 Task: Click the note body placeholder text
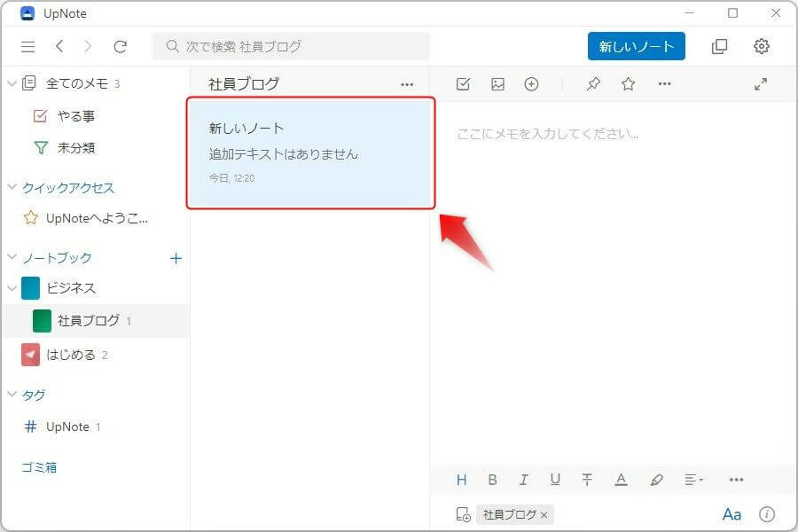[x=548, y=134]
